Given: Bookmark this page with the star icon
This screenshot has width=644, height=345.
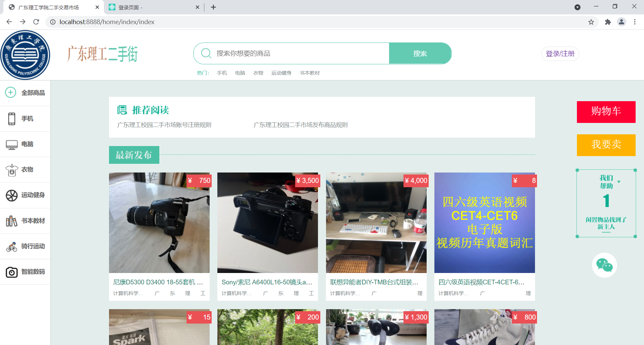Looking at the screenshot, I should point(591,22).
